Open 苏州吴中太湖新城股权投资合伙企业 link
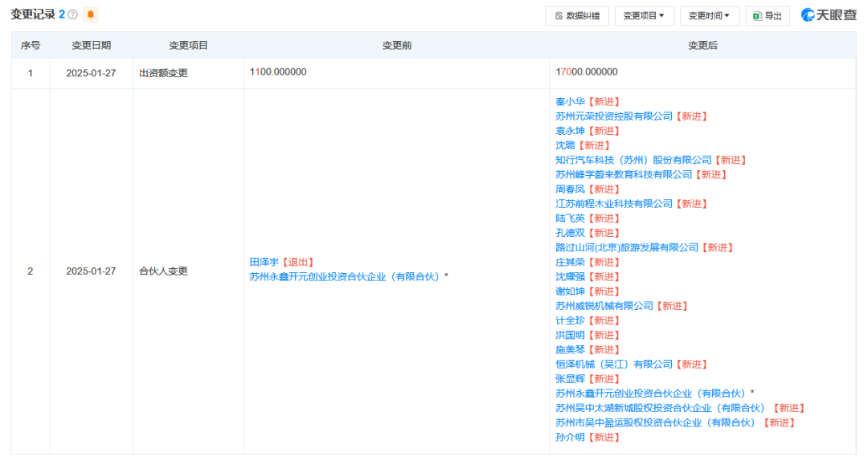Image resolution: width=868 pixels, height=469 pixels. coord(659,408)
